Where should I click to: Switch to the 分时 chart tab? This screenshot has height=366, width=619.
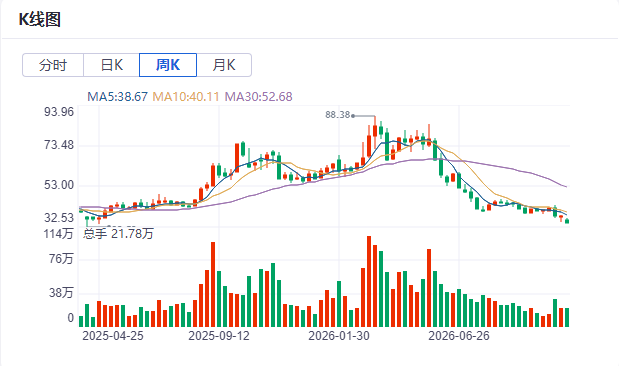(x=53, y=65)
